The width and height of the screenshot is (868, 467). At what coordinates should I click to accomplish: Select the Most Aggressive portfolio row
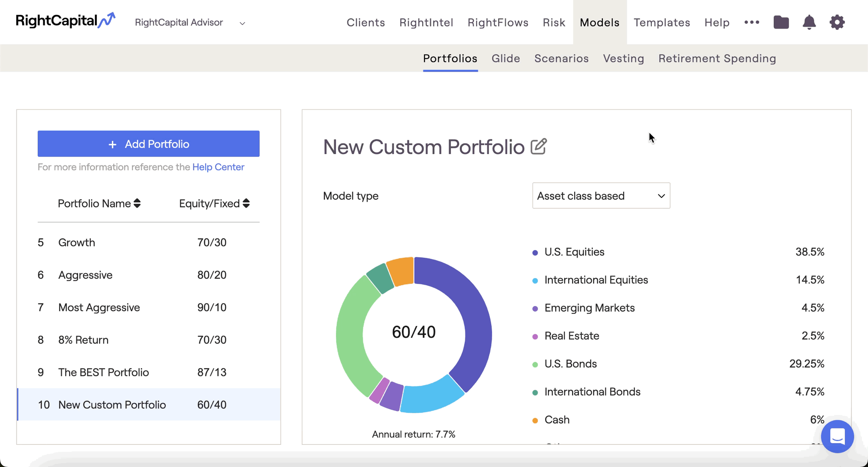point(148,308)
